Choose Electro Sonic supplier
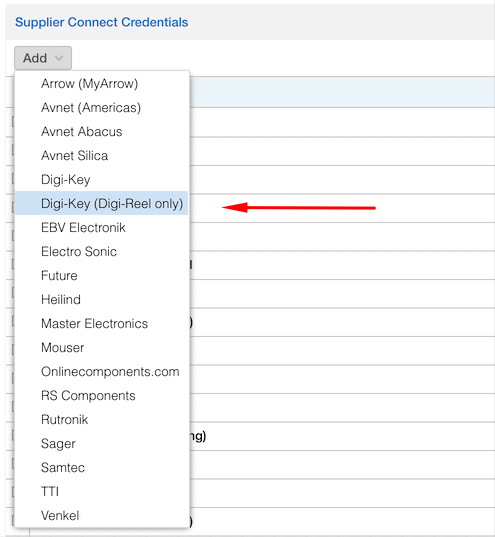Viewport: 495px width, 537px height. pos(101,251)
